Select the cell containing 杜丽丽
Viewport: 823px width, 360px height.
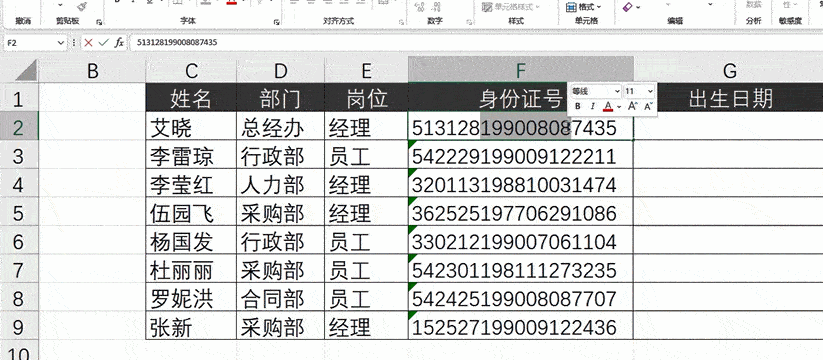191,269
